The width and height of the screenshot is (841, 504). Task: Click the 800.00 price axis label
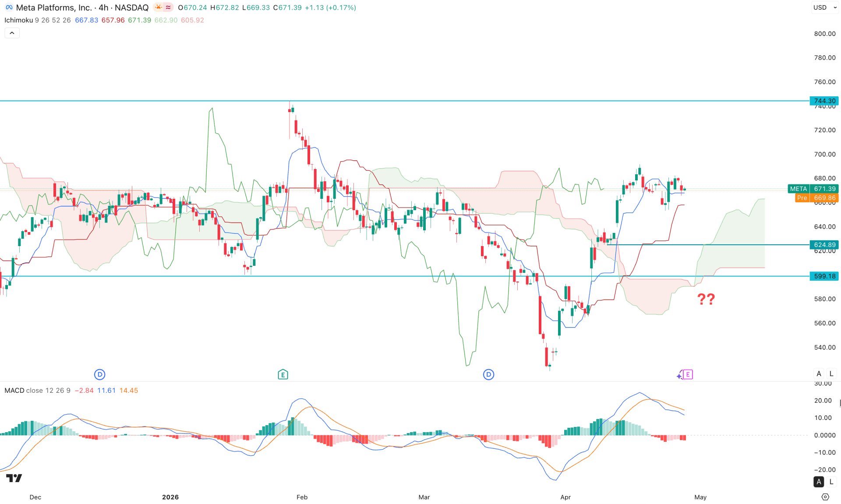click(x=825, y=34)
